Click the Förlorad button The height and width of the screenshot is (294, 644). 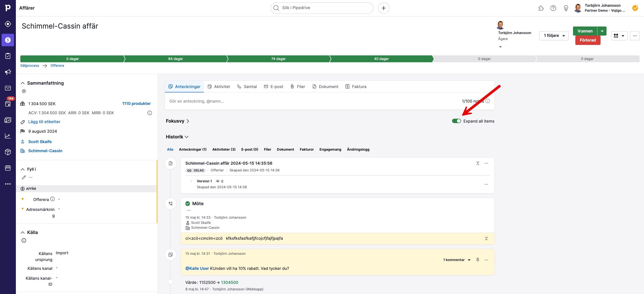point(588,40)
